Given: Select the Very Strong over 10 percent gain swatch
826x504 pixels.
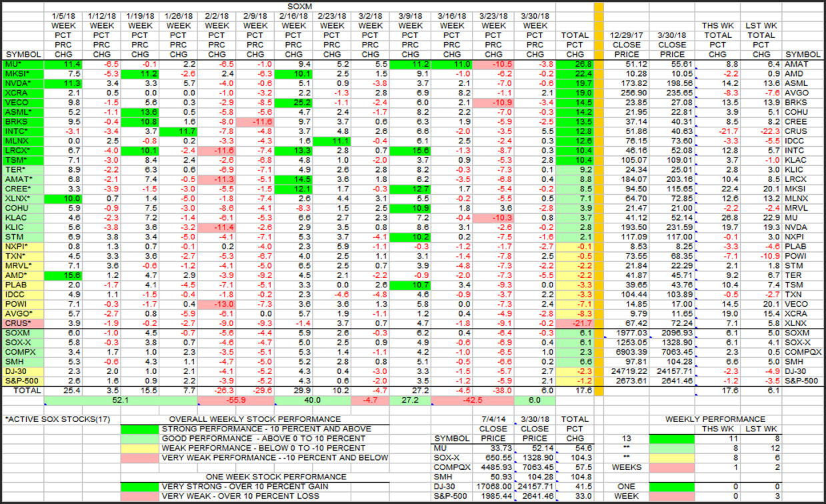Looking at the screenshot, I should 139,487.
